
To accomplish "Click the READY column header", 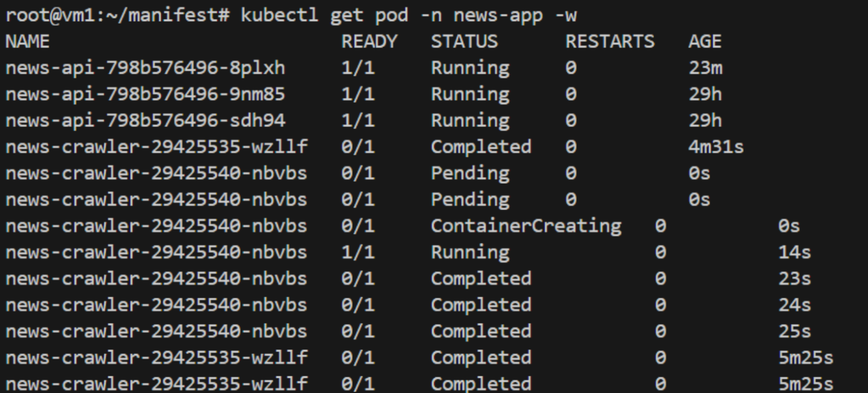I will click(369, 42).
